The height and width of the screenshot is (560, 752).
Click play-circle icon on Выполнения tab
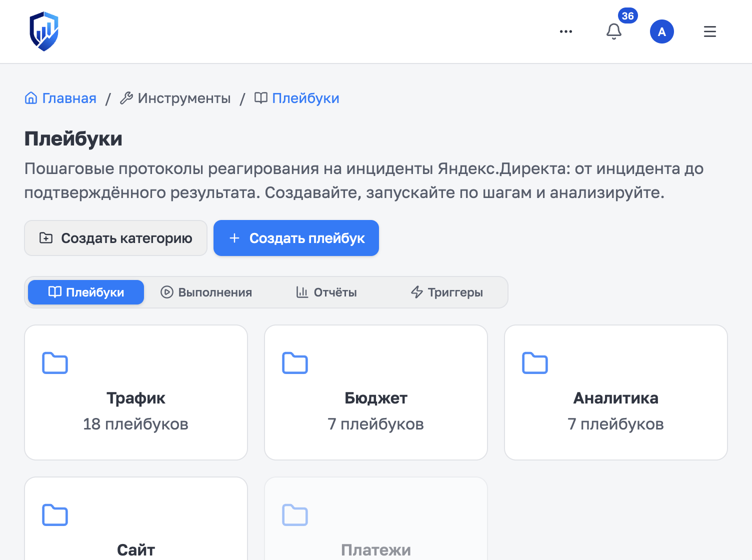166,292
